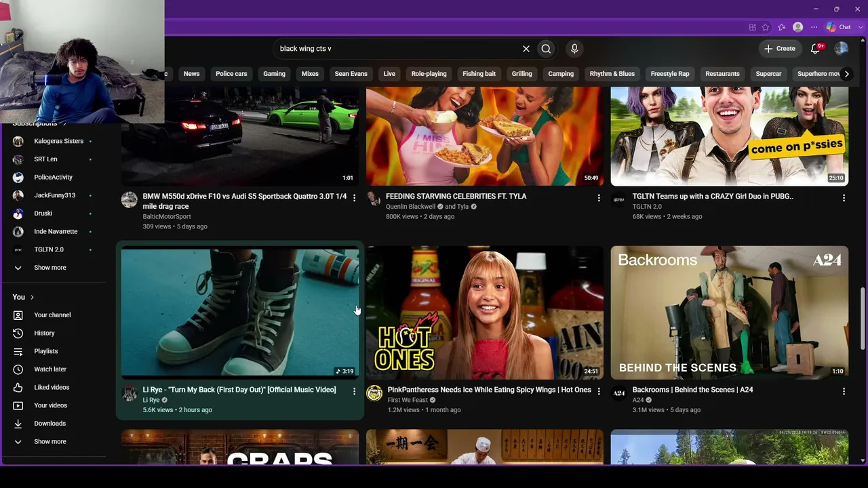
Task: Select the Sean Evans filter chip
Action: point(351,74)
